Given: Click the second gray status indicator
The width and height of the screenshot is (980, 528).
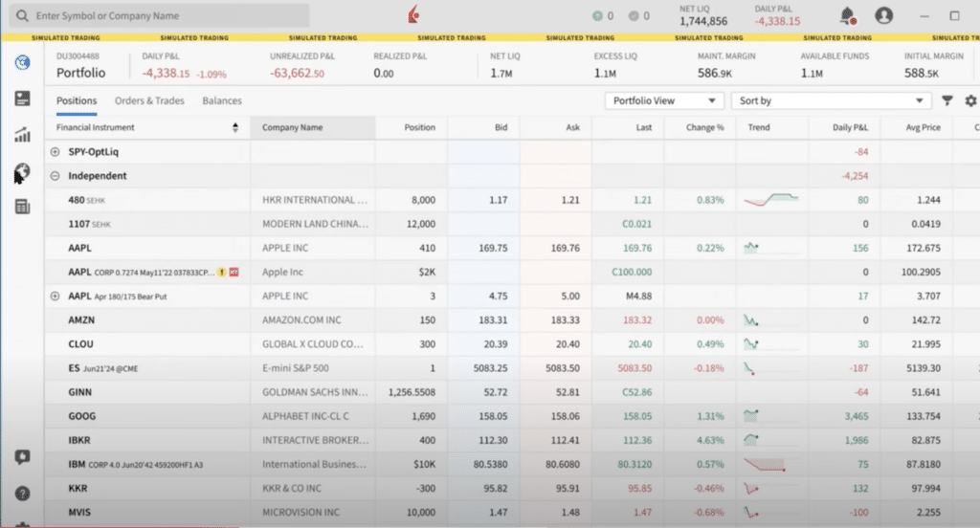Looking at the screenshot, I should click(634, 15).
